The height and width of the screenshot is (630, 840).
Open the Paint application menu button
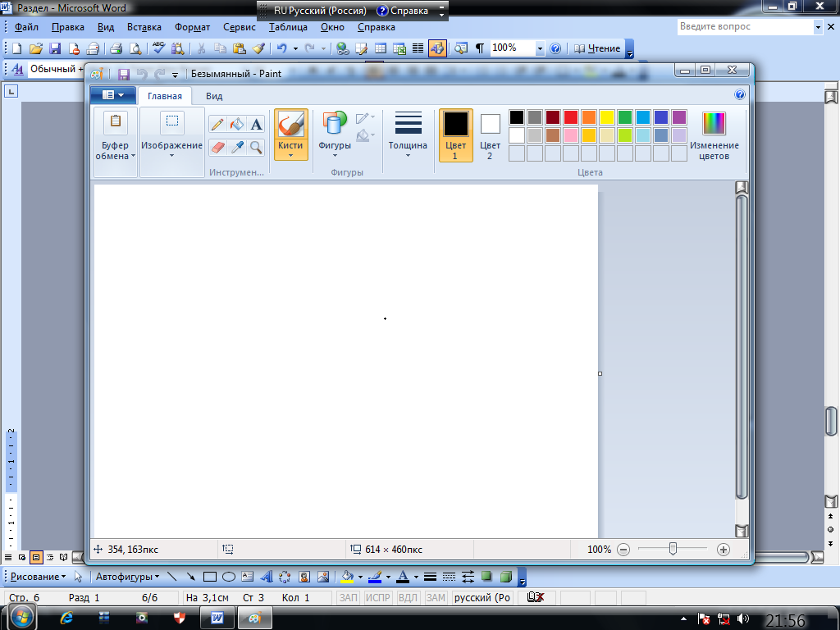112,95
